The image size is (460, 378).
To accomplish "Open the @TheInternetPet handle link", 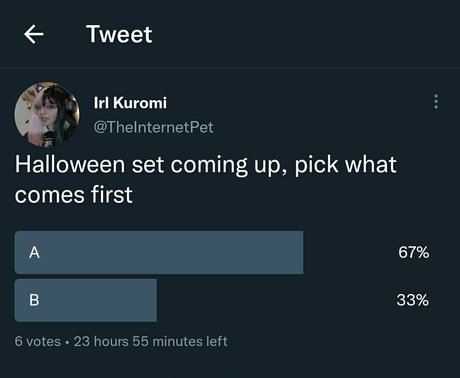I will 153,127.
